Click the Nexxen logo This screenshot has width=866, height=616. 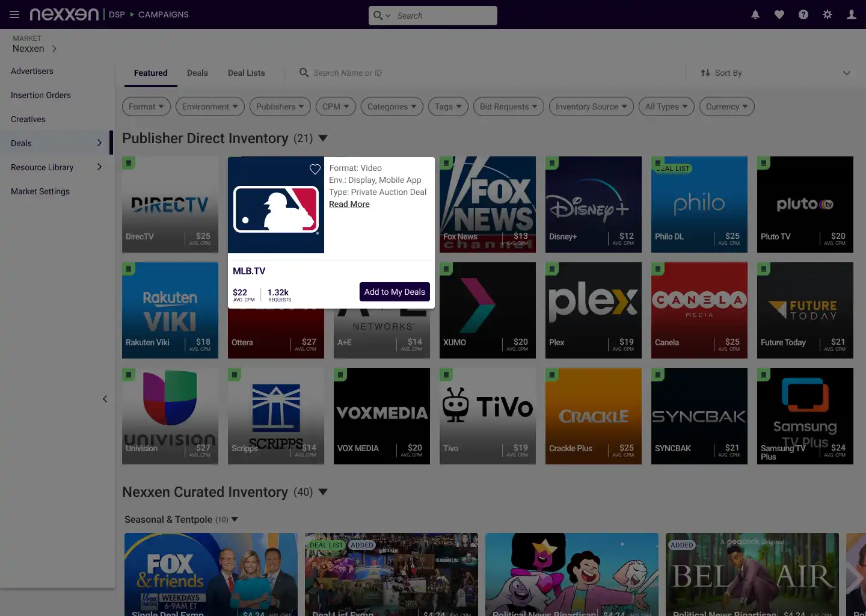(x=64, y=14)
